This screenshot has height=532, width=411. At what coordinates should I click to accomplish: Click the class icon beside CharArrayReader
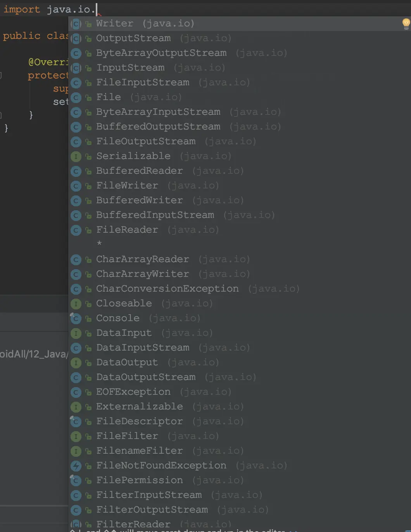coord(76,260)
